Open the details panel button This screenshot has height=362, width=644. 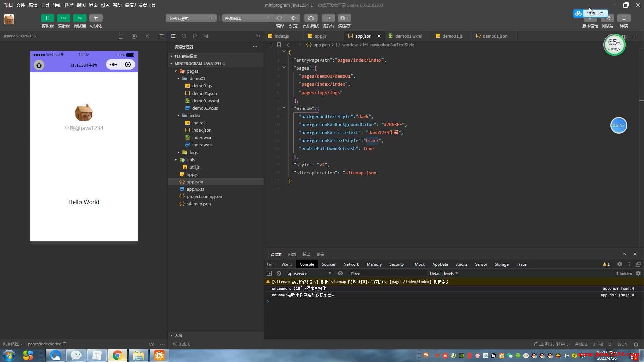pyautogui.click(x=624, y=19)
